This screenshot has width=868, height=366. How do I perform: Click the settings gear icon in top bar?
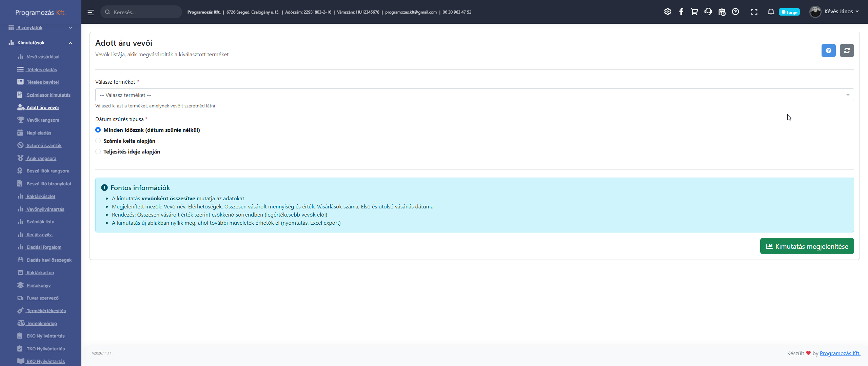[x=667, y=12]
